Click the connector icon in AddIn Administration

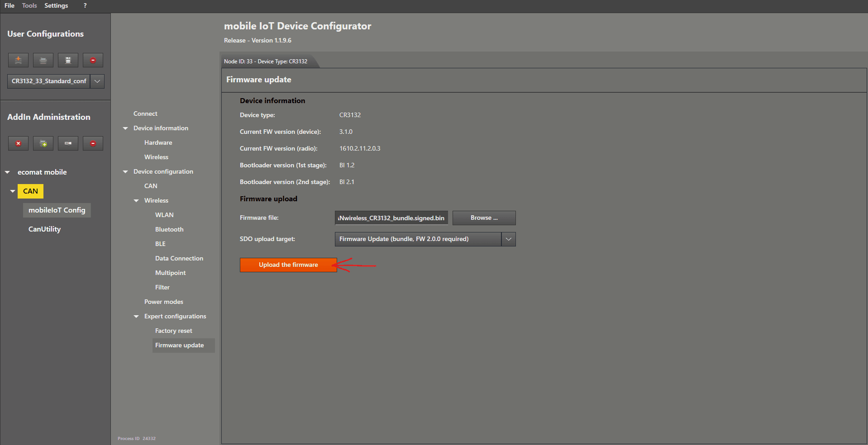(68, 143)
